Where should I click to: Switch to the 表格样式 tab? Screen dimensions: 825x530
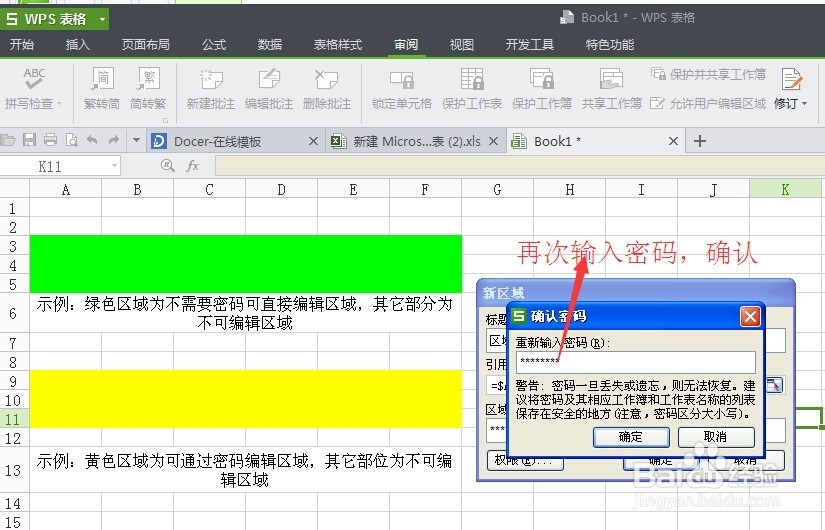tap(338, 45)
